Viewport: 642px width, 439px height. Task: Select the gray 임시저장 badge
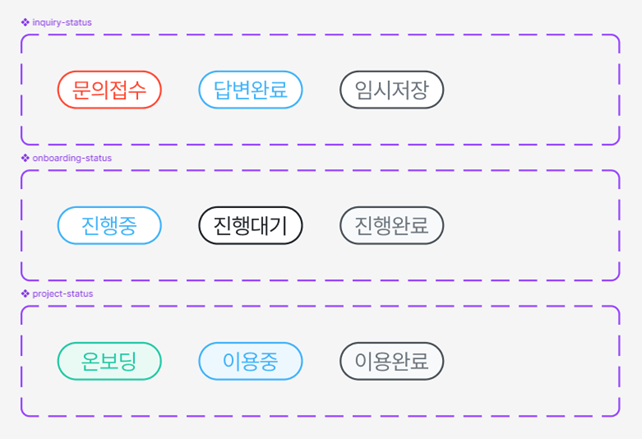pyautogui.click(x=391, y=90)
